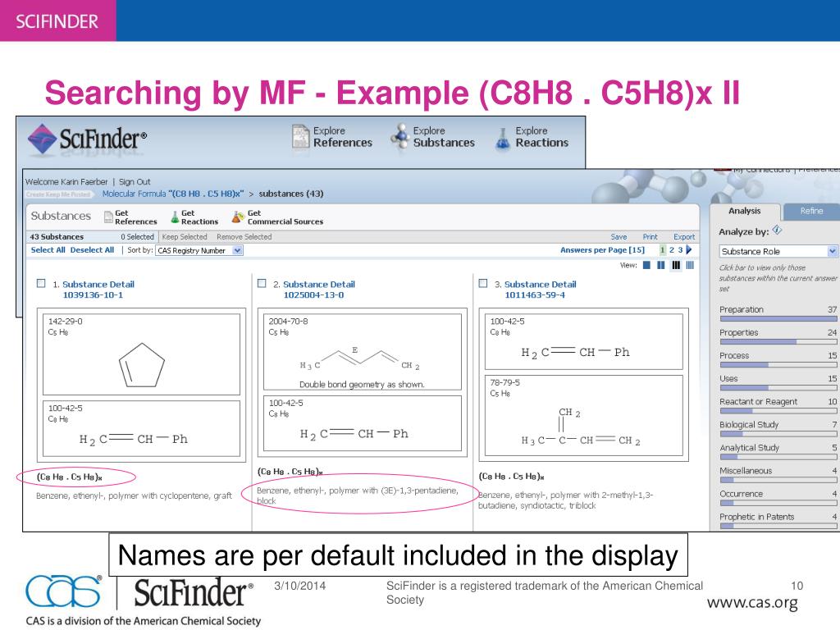Switch to the Refine tab
Screen dimensions: 840x630
point(811,211)
